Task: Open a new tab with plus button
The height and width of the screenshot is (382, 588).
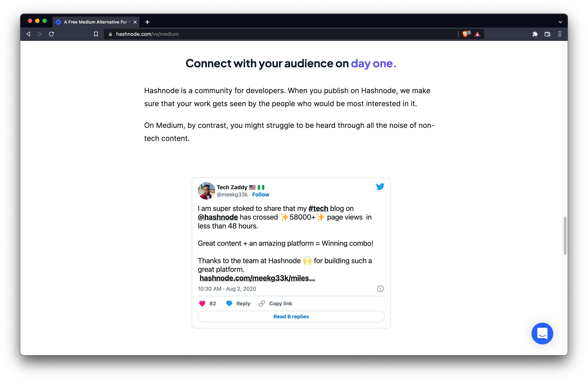Action: (147, 22)
